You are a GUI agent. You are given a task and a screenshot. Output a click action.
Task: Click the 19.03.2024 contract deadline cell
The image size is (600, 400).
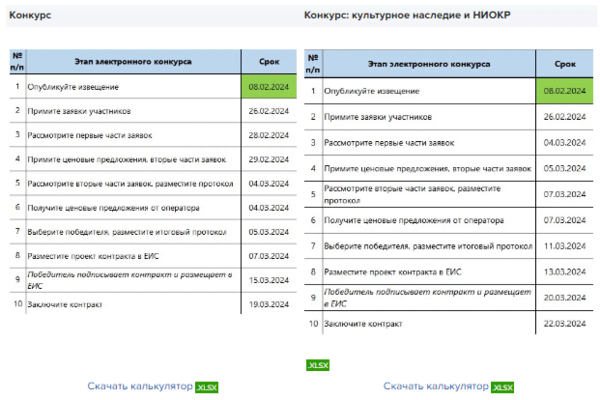(268, 303)
